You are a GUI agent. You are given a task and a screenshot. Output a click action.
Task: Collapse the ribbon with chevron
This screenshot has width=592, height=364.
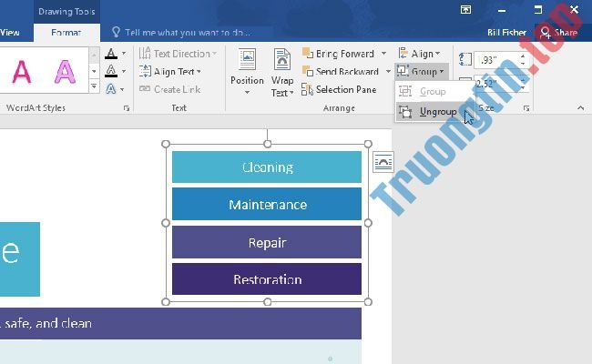[580, 108]
